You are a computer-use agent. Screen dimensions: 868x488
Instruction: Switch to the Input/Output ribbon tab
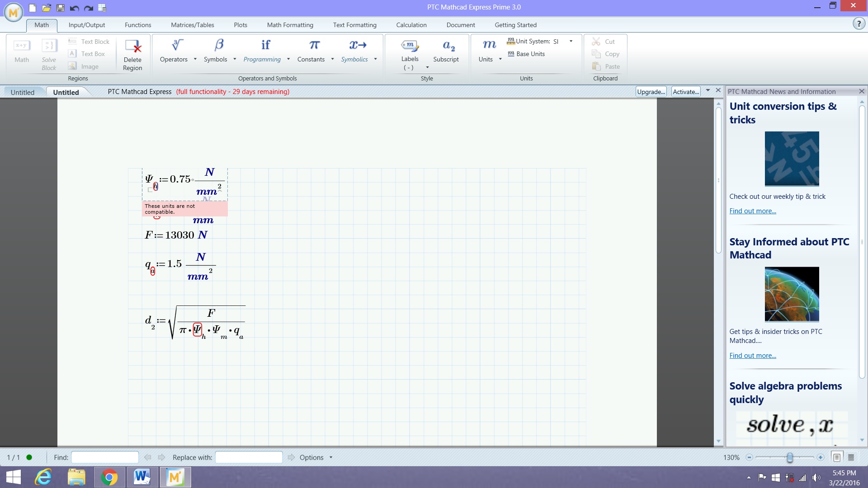[x=87, y=25]
